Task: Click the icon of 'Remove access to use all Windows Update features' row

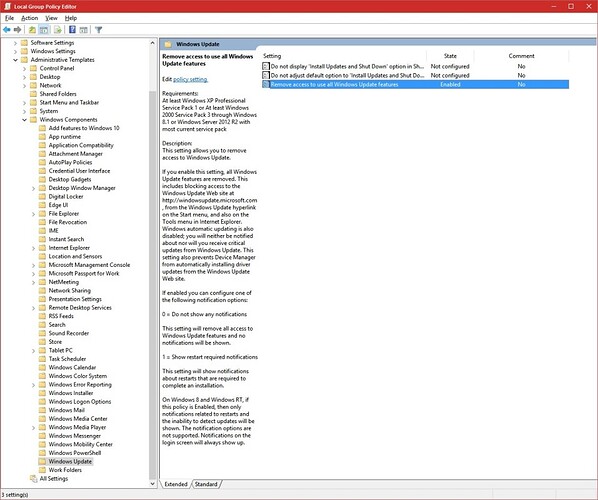Action: pos(266,84)
